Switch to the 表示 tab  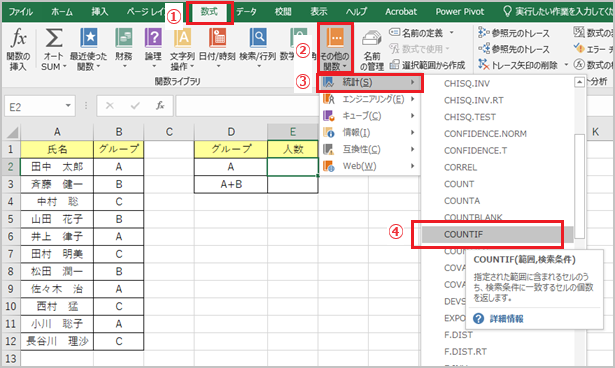click(319, 12)
